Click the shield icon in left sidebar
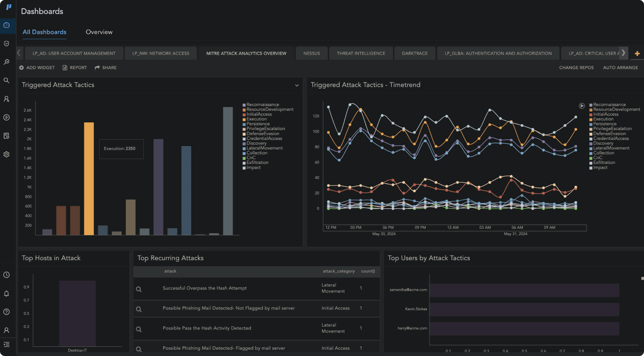This screenshot has width=644, height=356. (7, 44)
